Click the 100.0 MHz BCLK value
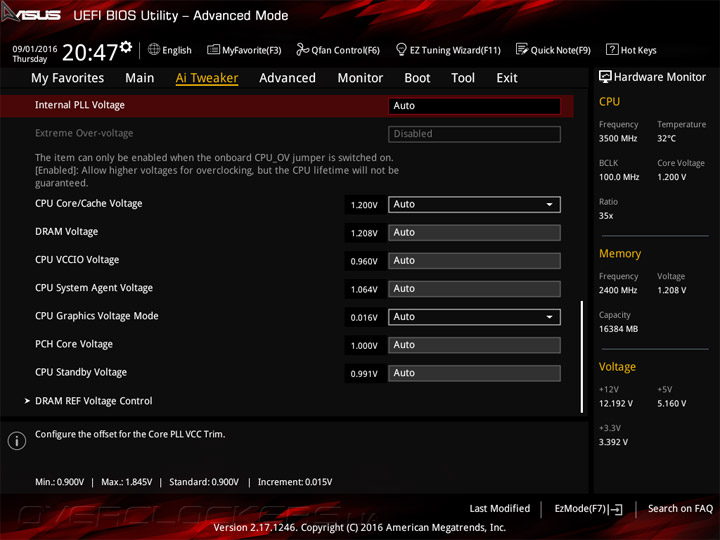This screenshot has height=540, width=720. 619,177
